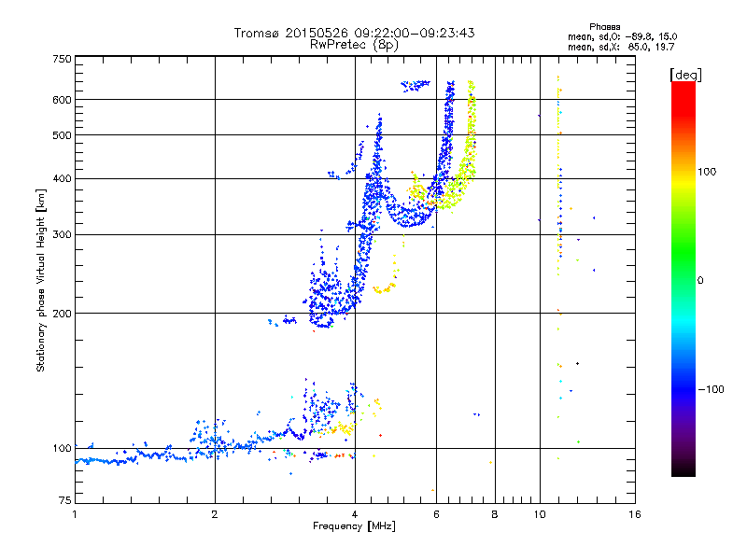This screenshot has height=560, width=747.
Task: Click the x-axis tick label '16'
Action: (635, 514)
